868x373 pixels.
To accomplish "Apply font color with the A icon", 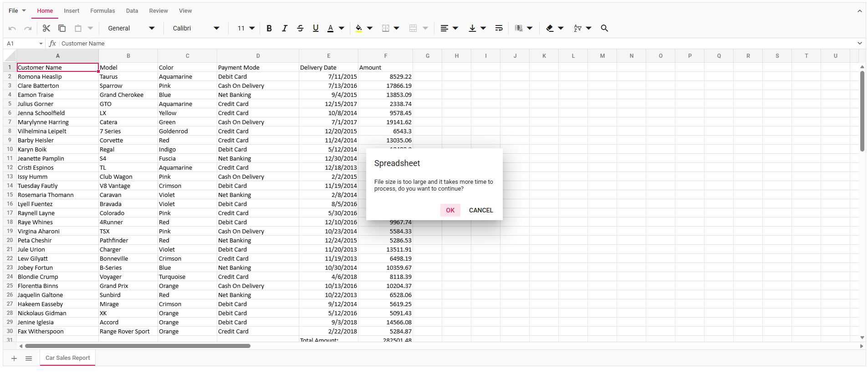I will 331,28.
